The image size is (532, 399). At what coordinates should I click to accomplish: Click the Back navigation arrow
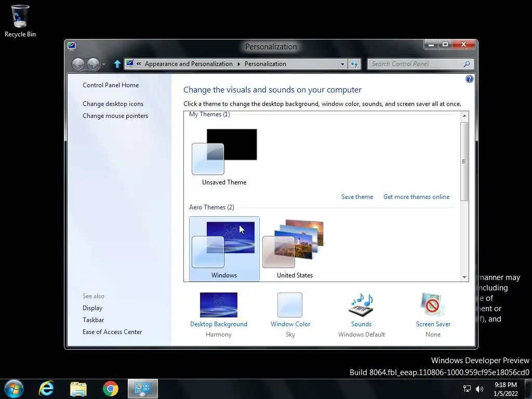click(x=78, y=64)
